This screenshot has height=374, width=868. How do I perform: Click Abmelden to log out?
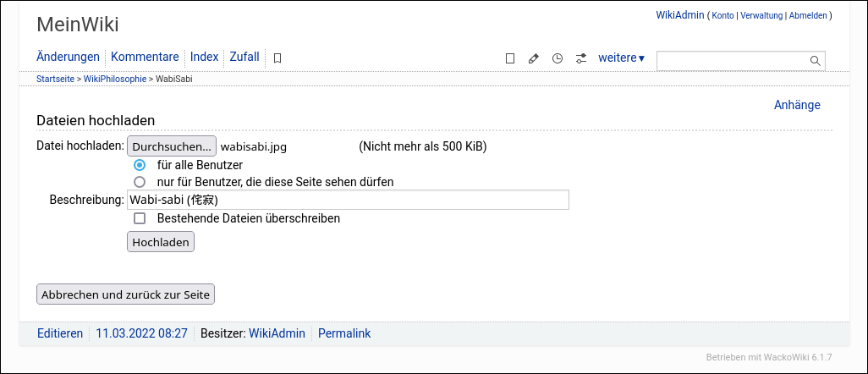[808, 15]
